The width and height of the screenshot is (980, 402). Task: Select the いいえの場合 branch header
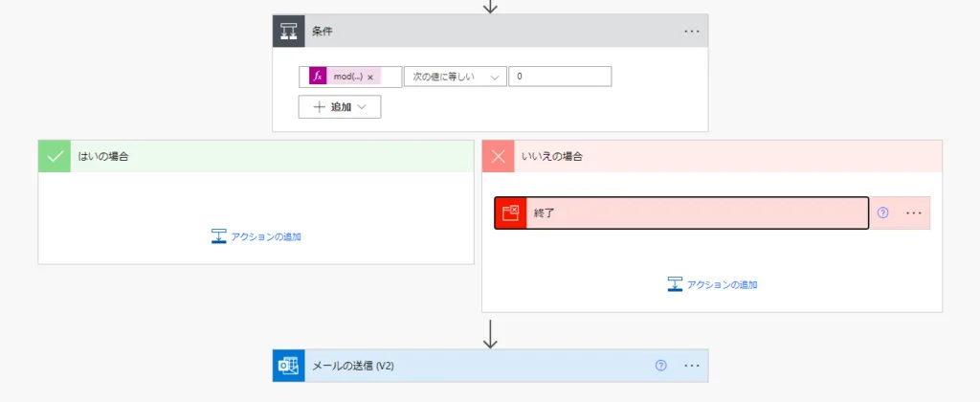(x=727, y=156)
